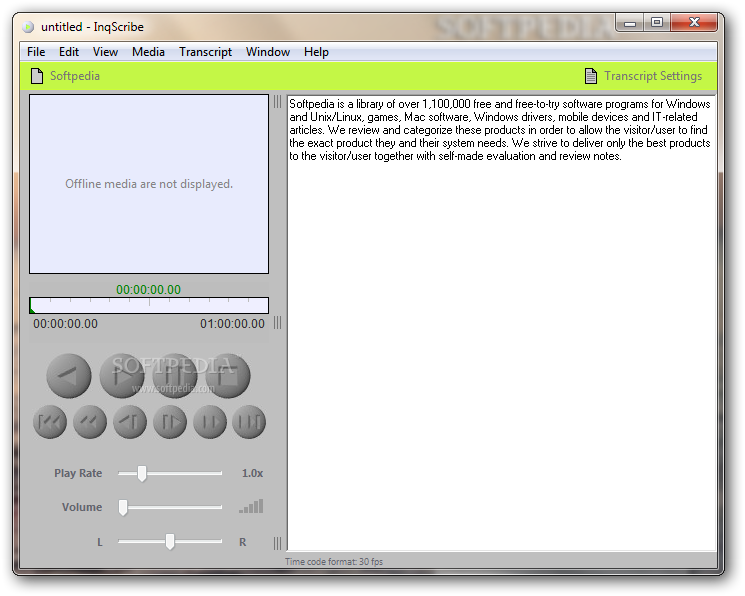Image resolution: width=745 pixels, height=596 pixels.
Task: Click the fast forward button
Action: (210, 422)
